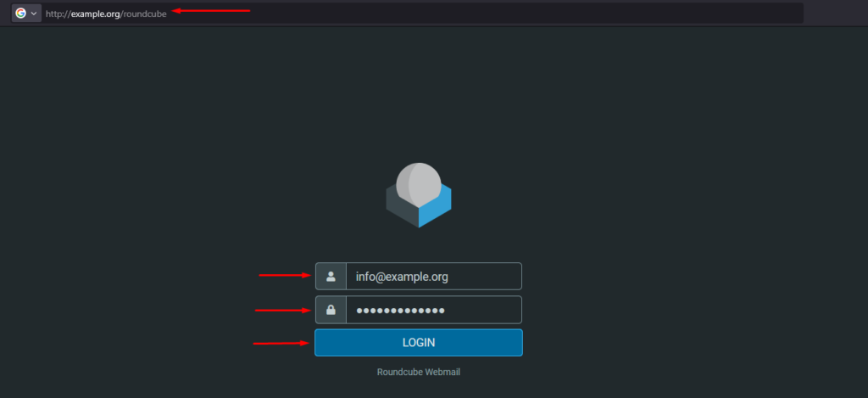Focus the username field showing info@example.org
Image resolution: width=868 pixels, height=398 pixels.
pyautogui.click(x=432, y=277)
